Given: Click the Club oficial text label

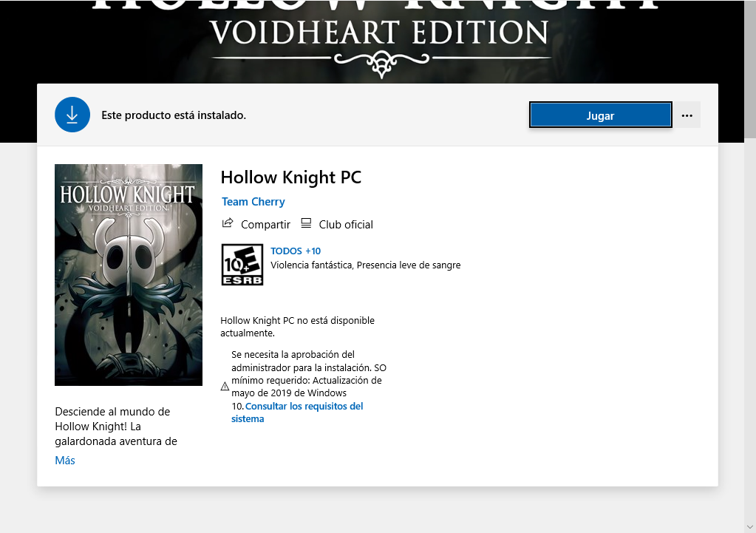Looking at the screenshot, I should (346, 225).
